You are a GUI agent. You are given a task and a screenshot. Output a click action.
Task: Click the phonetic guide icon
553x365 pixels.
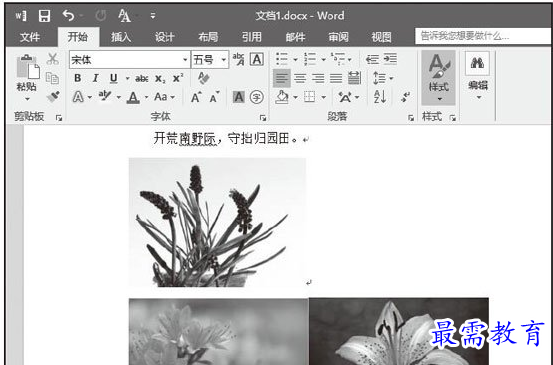click(239, 59)
